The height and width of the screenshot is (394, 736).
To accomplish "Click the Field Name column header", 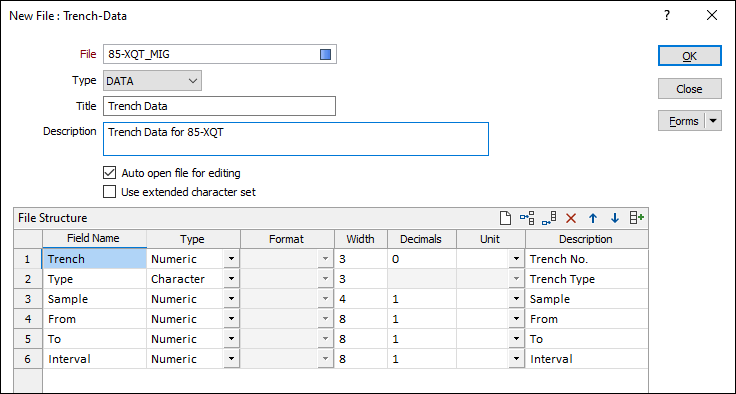I will pyautogui.click(x=94, y=239).
